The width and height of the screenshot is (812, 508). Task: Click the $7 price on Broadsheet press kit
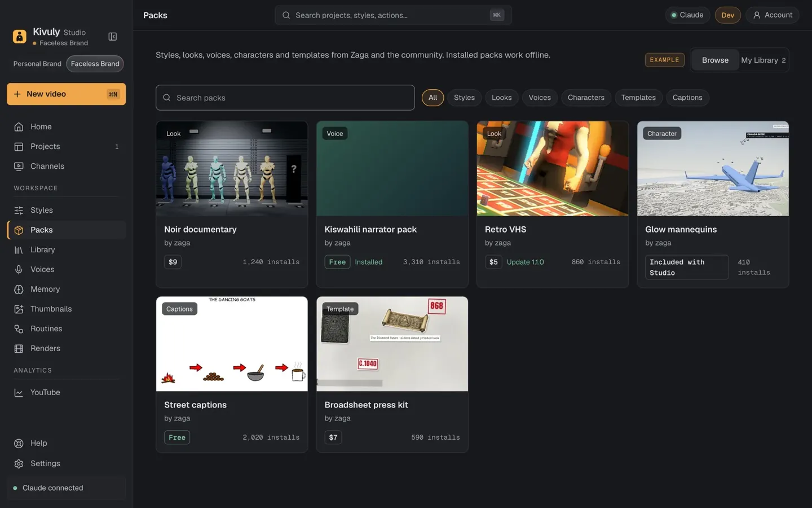click(x=333, y=437)
